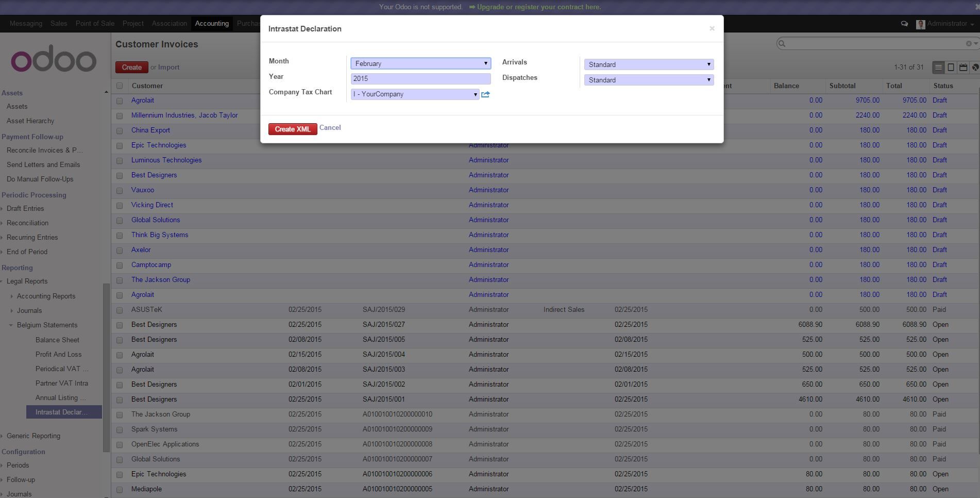Check the Mediapole row checkbox

click(120, 490)
